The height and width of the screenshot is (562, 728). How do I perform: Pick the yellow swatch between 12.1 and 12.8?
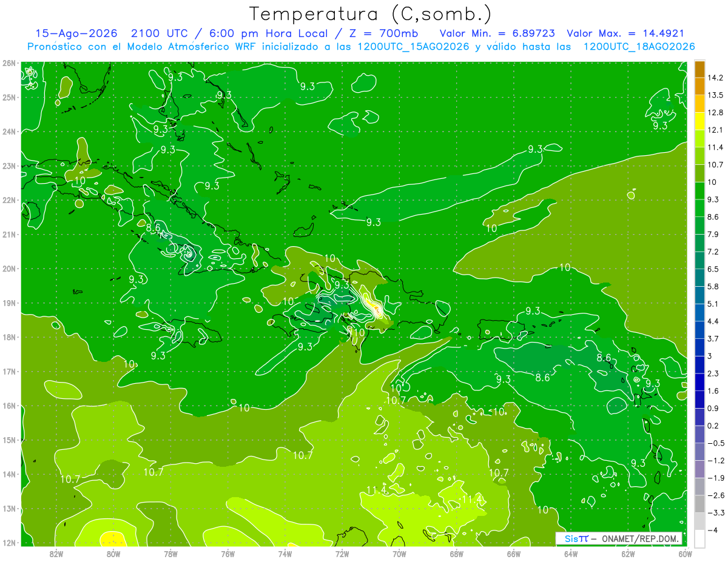pyautogui.click(x=699, y=121)
